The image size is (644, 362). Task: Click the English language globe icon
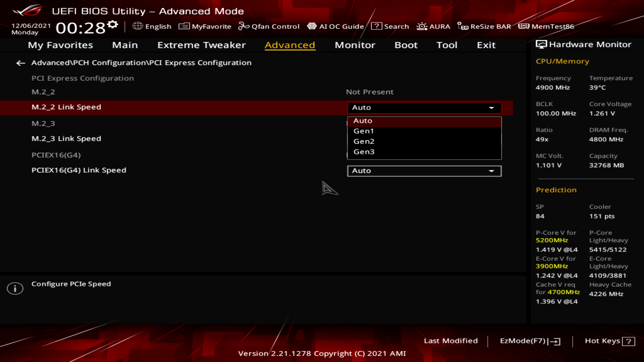pyautogui.click(x=138, y=26)
